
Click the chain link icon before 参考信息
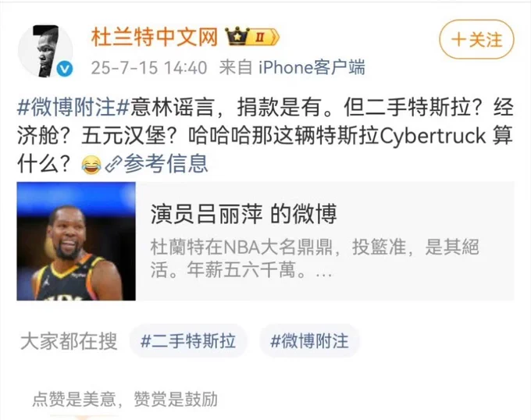click(x=113, y=165)
